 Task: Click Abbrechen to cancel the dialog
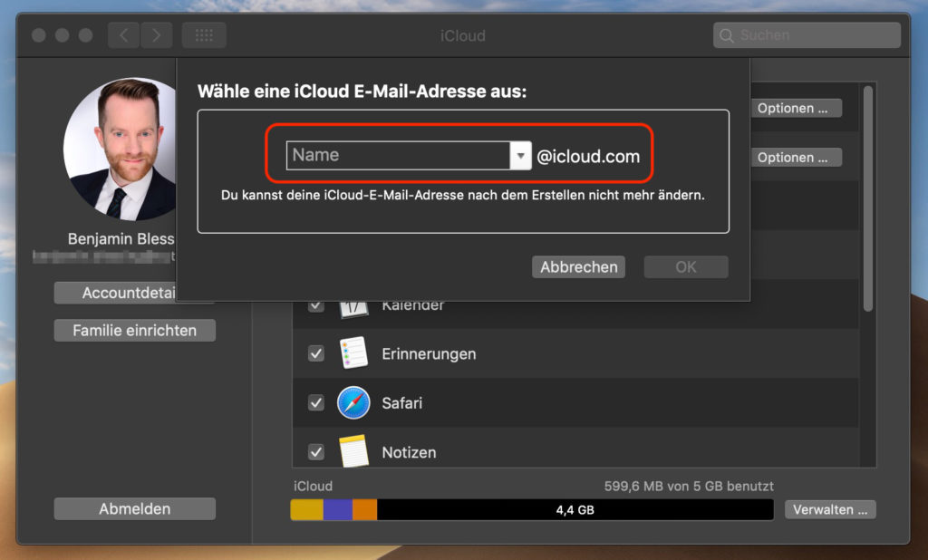(579, 267)
